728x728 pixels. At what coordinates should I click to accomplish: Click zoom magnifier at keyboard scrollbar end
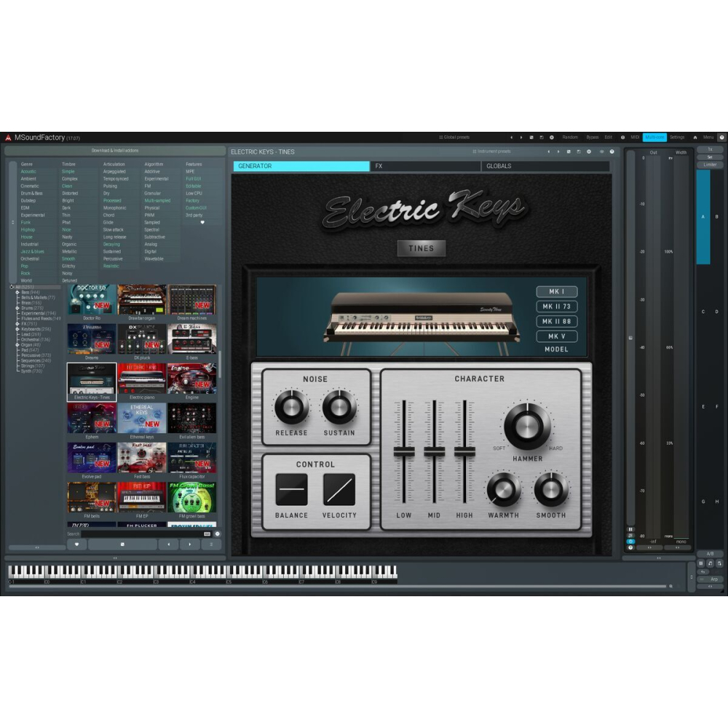(x=671, y=586)
